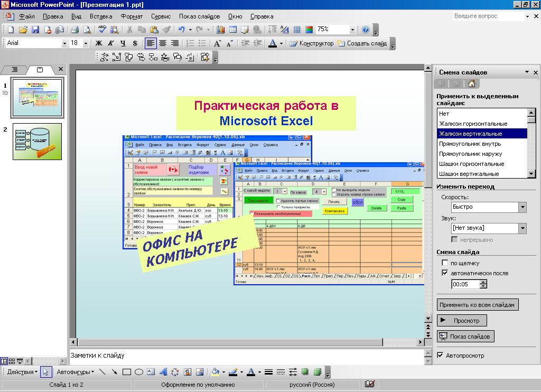Switch to slide sorter view
541x392 pixels.
[12, 361]
